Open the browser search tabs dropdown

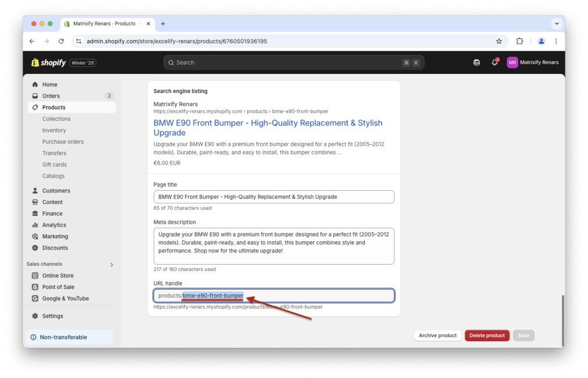[557, 24]
